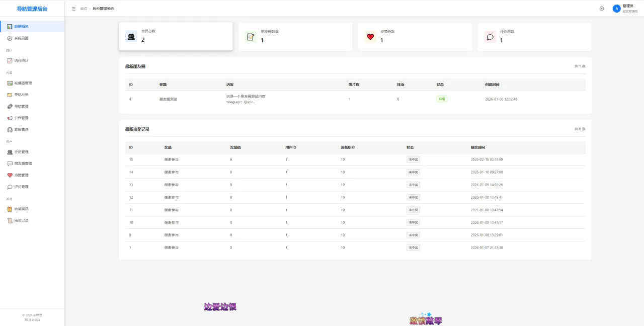Open the 管理员 user avatar menu
The height and width of the screenshot is (326, 644).
pos(616,9)
